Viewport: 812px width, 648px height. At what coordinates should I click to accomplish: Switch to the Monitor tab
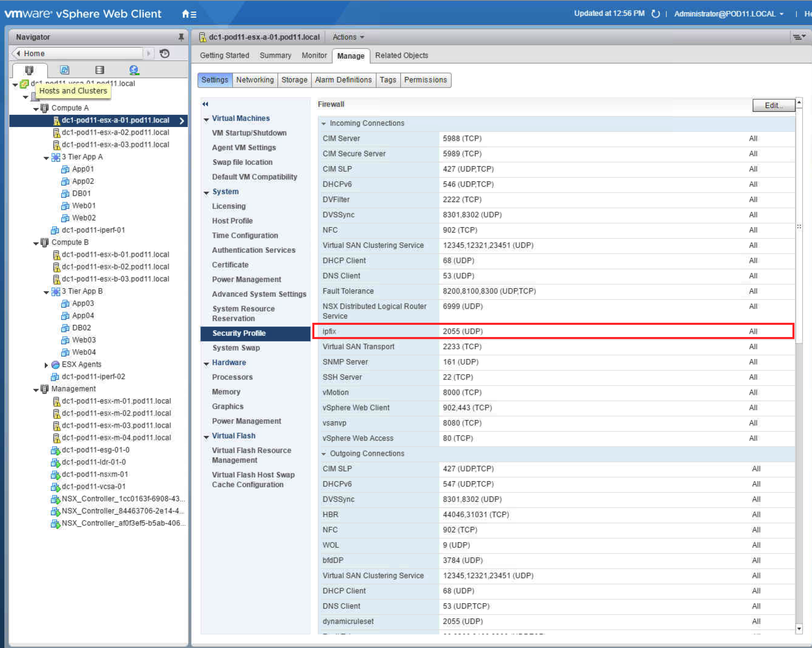point(314,55)
